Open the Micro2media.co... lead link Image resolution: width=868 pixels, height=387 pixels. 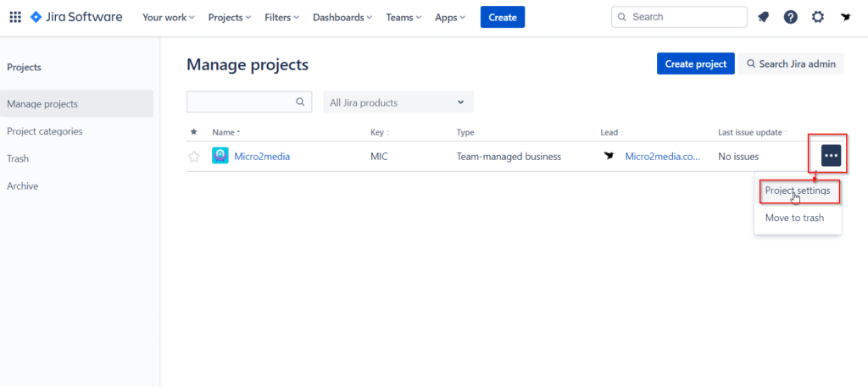663,157
